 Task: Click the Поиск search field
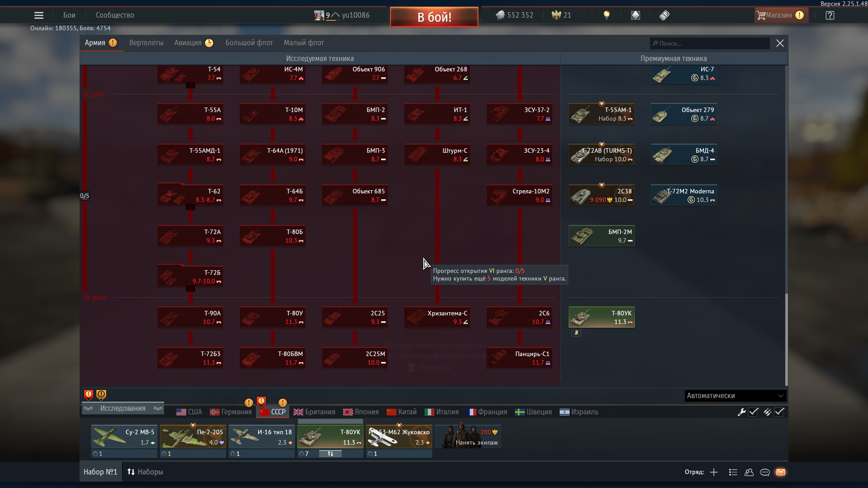[x=710, y=43]
